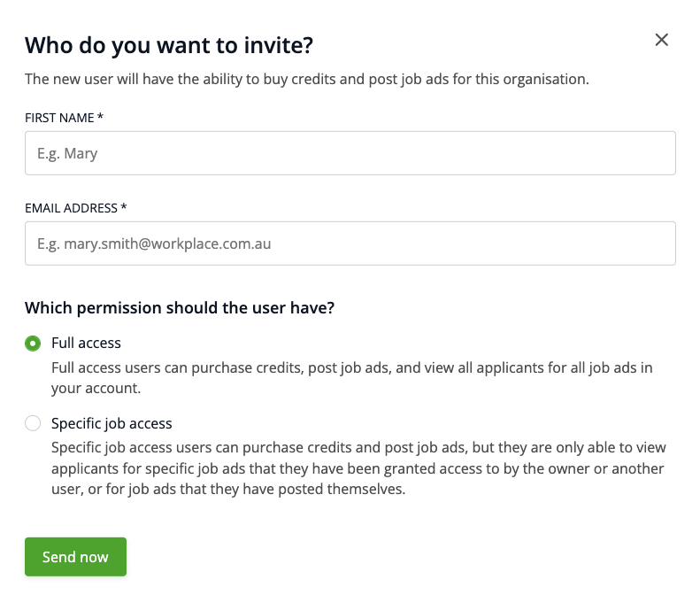Click the green dot inside the selected radio
Screen dimensions: 700x595
(x=33, y=343)
